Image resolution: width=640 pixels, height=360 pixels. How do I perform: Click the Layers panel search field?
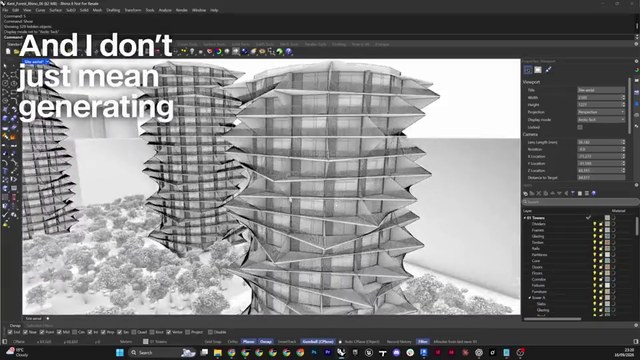point(580,202)
